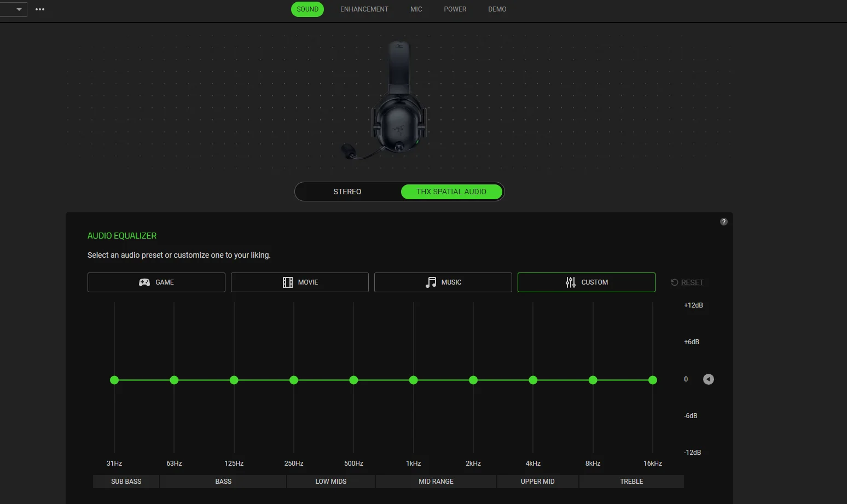
Task: Expand the profile dropdown arrow
Action: pyautogui.click(x=19, y=9)
